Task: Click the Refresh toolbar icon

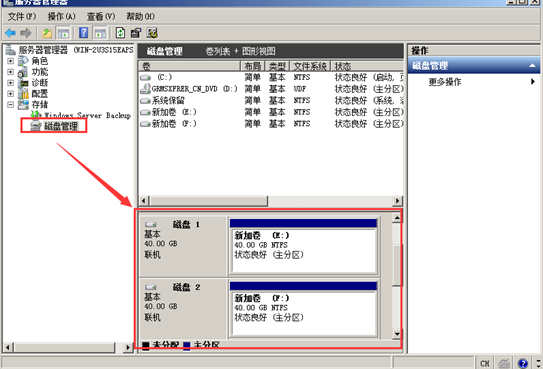Action: tap(121, 33)
